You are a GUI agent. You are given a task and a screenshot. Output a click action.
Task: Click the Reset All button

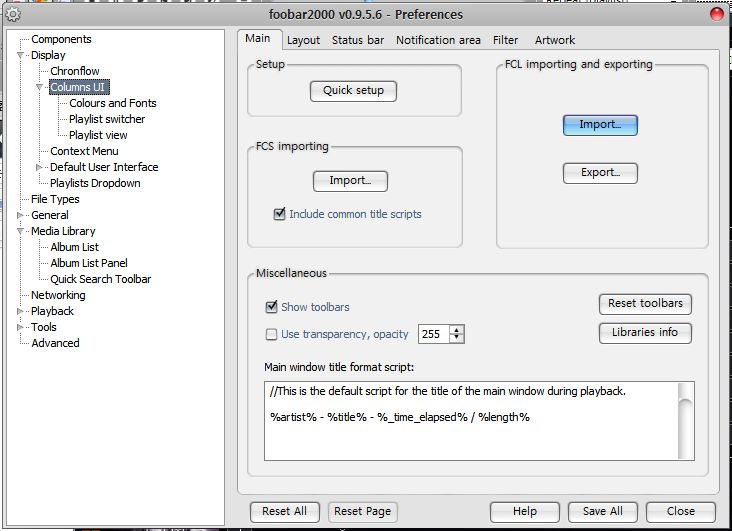click(x=285, y=512)
